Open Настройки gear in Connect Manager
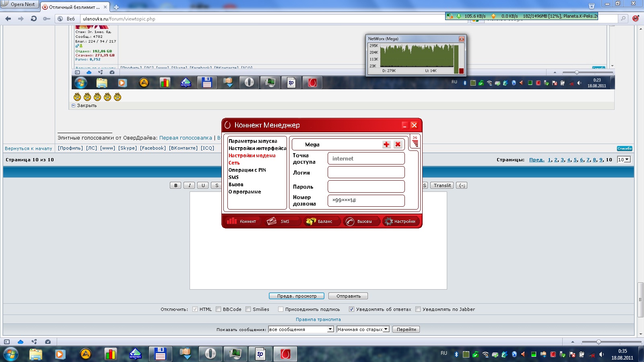This screenshot has width=644, height=362. coord(401,221)
